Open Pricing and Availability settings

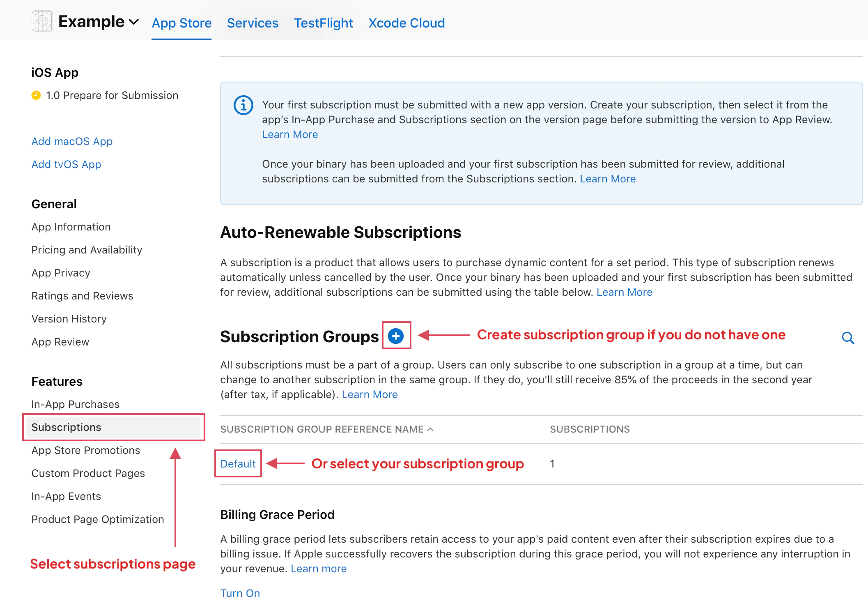coord(86,249)
